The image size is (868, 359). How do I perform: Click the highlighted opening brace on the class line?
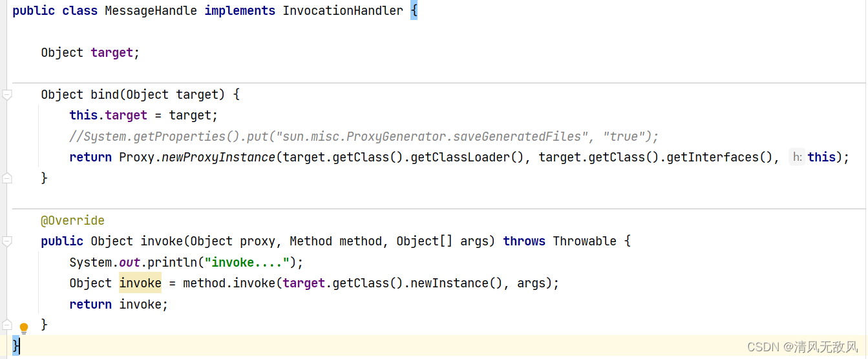pos(414,11)
